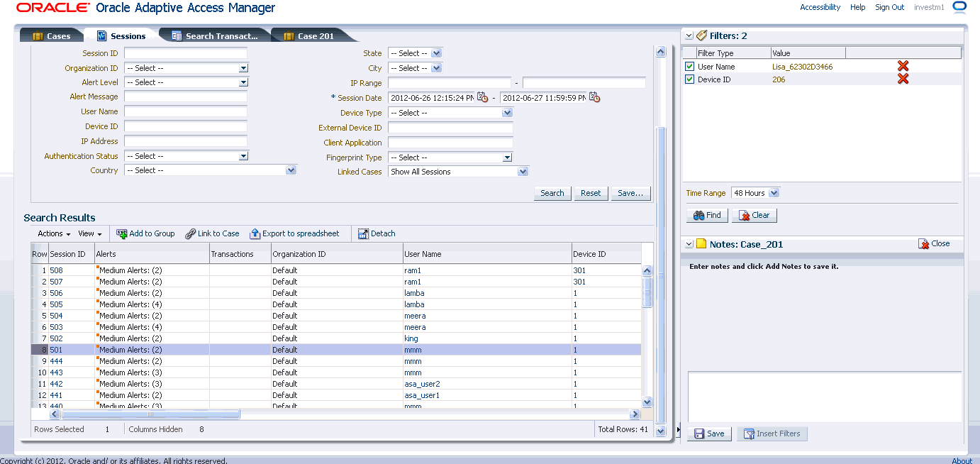
Task: Open the Country dropdown
Action: coord(291,170)
